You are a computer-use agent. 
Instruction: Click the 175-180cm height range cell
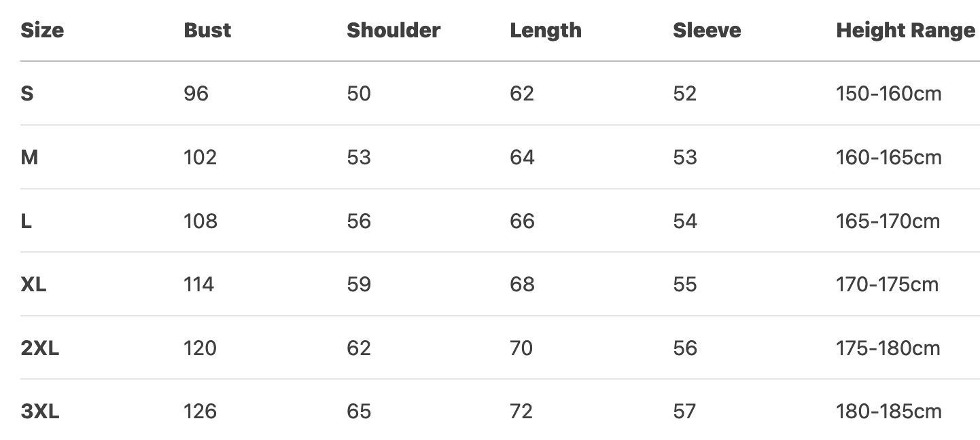(x=888, y=348)
